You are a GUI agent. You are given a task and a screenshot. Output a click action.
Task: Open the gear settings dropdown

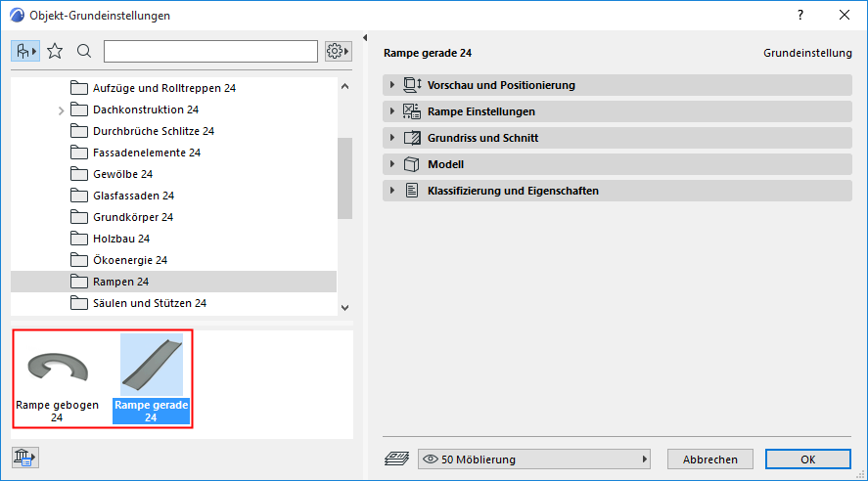coord(338,51)
